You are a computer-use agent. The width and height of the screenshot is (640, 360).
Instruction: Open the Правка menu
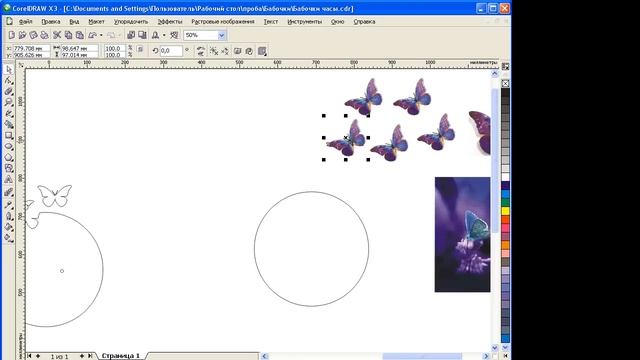[x=51, y=22]
